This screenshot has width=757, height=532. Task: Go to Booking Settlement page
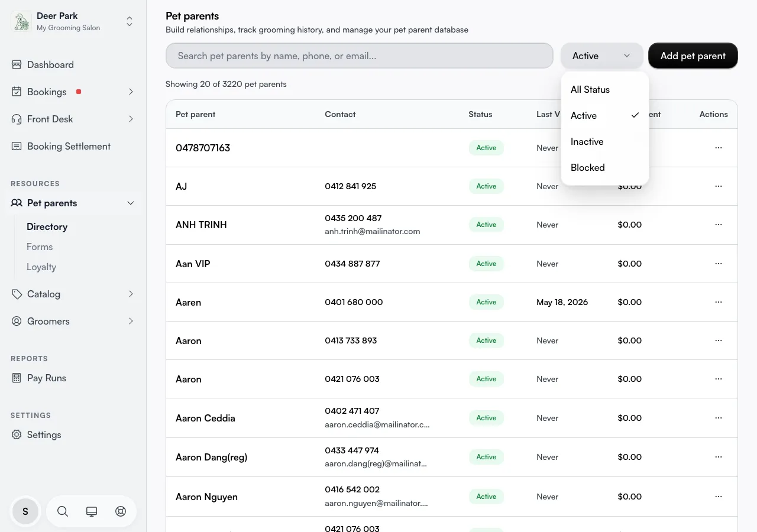click(x=69, y=146)
